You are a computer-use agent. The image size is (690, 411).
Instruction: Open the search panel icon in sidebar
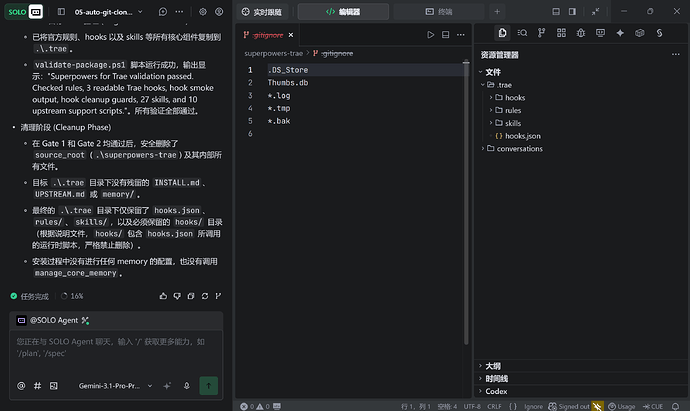point(522,33)
